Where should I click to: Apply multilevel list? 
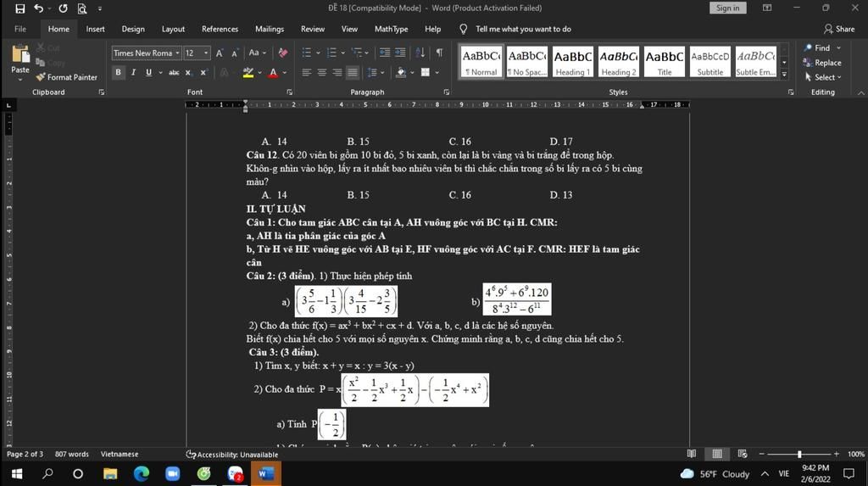click(357, 53)
